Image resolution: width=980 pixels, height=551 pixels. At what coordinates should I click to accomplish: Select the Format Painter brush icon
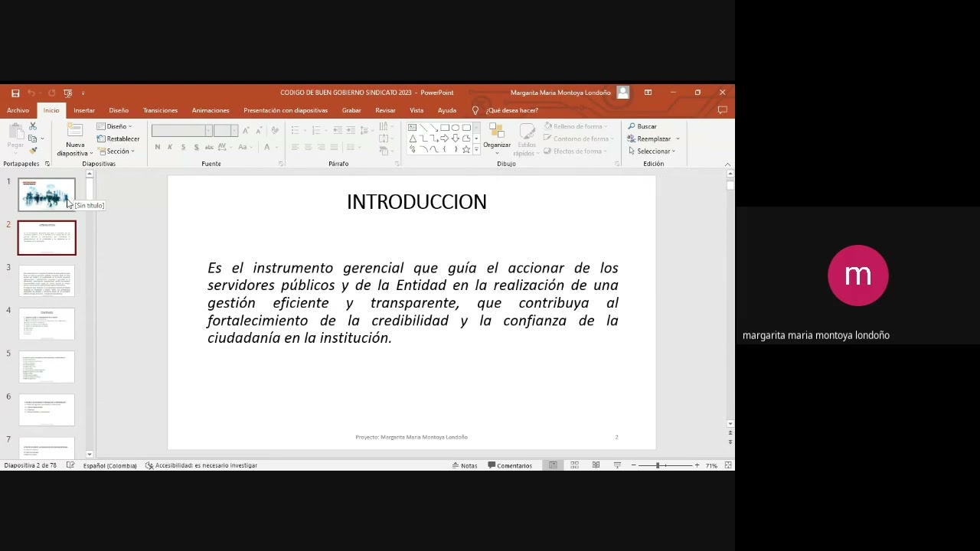tap(32, 151)
